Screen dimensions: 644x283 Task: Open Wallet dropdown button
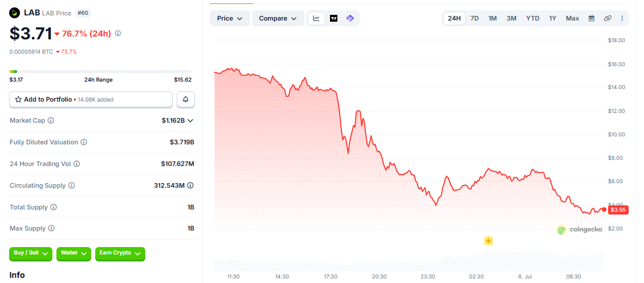pyautogui.click(x=74, y=254)
